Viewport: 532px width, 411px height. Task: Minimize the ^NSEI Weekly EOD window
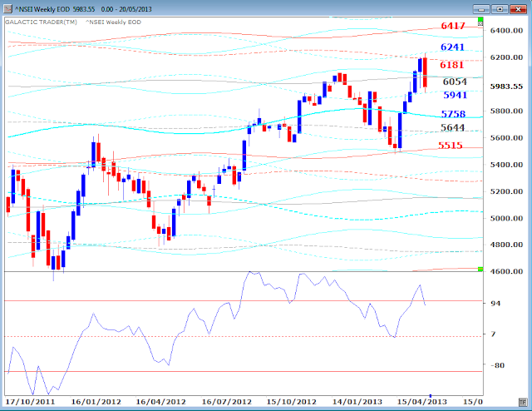(481, 9)
